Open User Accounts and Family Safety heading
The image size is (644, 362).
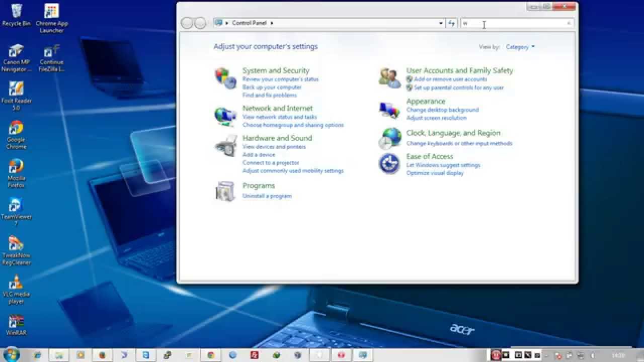tap(460, 70)
